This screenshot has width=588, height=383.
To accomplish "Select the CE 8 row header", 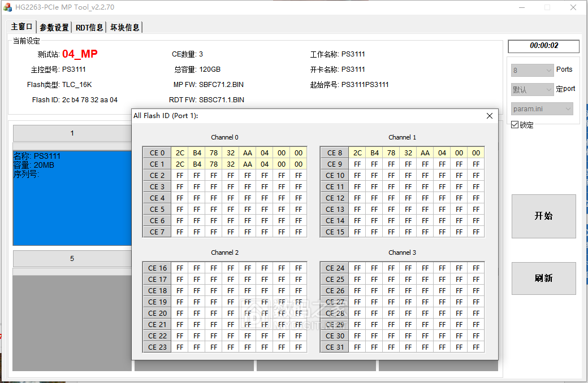I will point(334,153).
